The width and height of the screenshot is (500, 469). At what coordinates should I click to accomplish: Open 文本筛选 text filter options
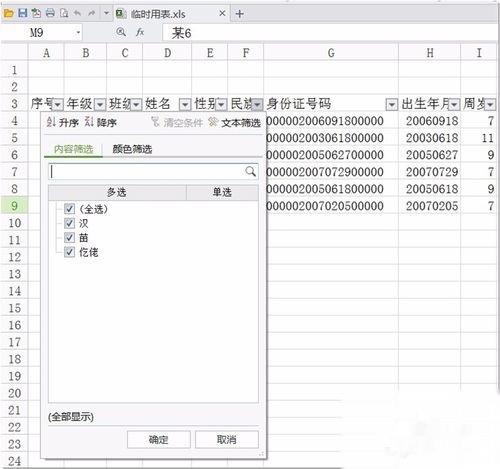coord(235,122)
